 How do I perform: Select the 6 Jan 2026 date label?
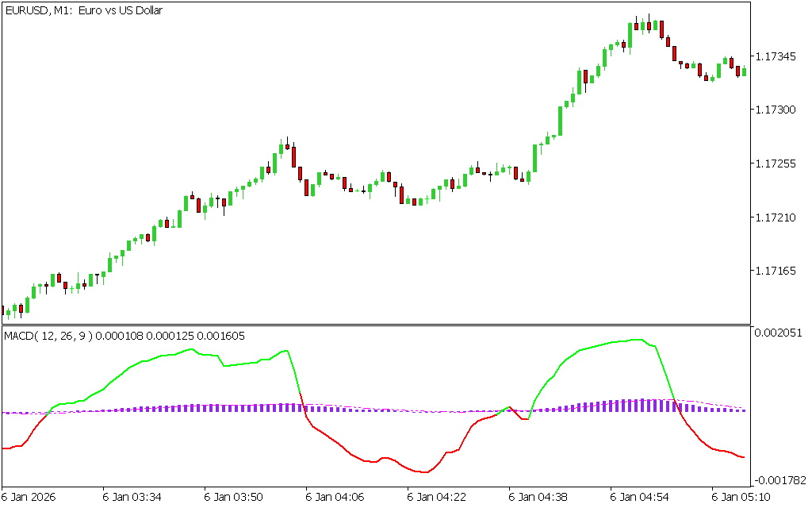[31, 497]
